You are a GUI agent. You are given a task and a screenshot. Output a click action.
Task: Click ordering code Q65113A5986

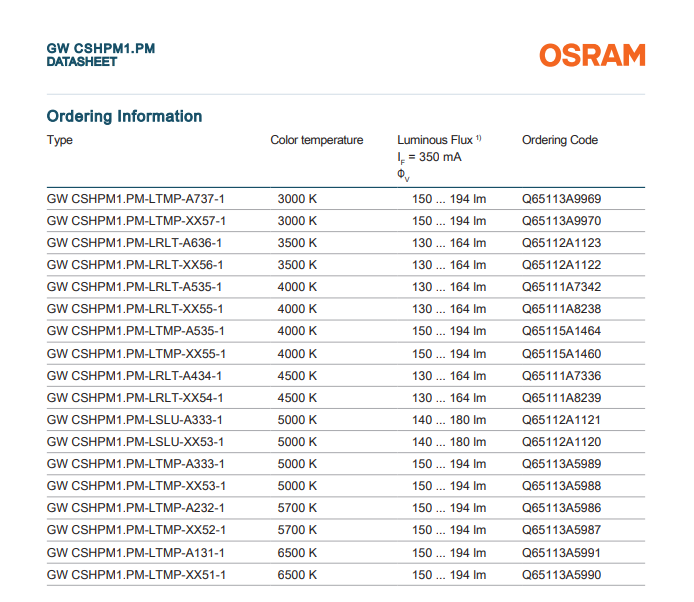[561, 508]
